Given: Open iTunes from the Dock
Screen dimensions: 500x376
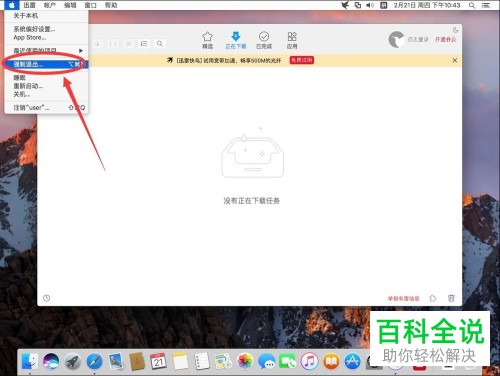Looking at the screenshot, I should tap(309, 361).
